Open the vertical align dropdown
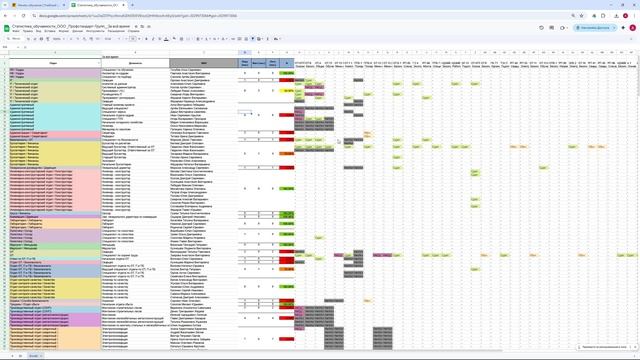The height and width of the screenshot is (360, 640). coord(207,39)
